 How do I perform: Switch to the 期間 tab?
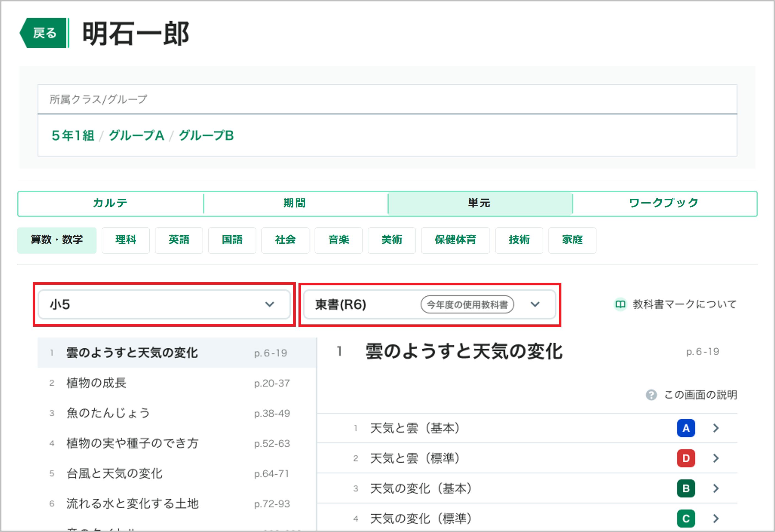point(295,203)
